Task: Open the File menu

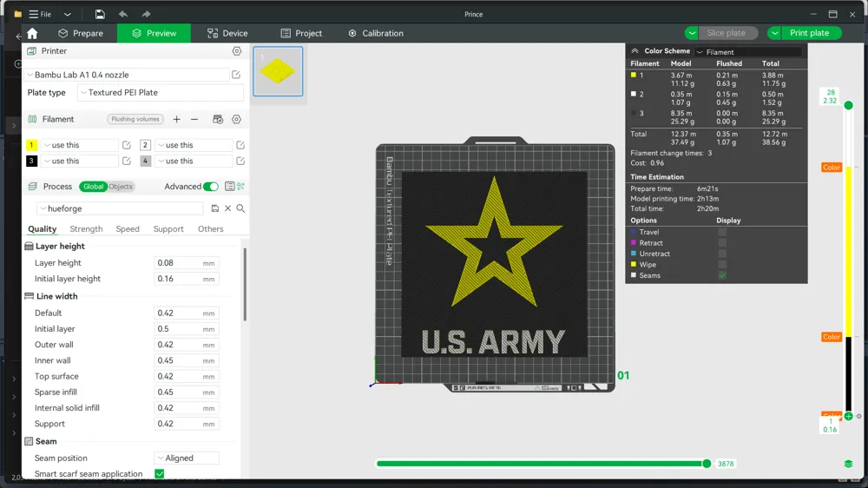Action: coord(41,14)
